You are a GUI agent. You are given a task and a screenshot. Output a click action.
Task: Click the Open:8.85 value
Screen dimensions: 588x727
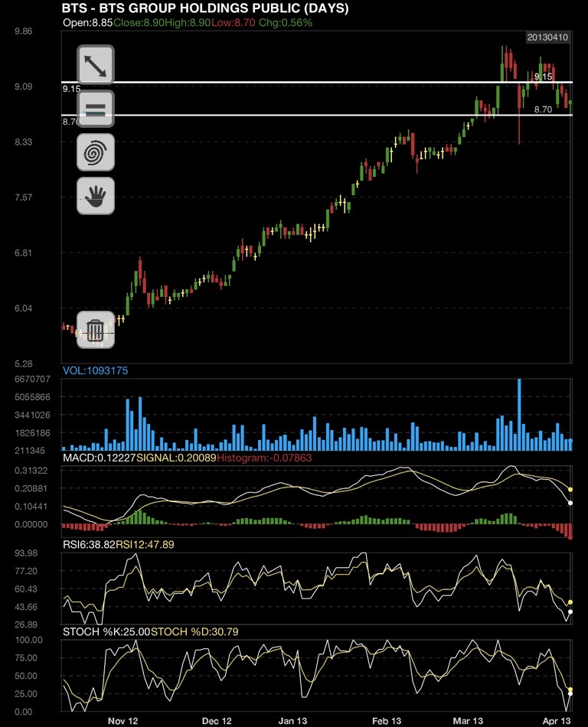coord(87,23)
